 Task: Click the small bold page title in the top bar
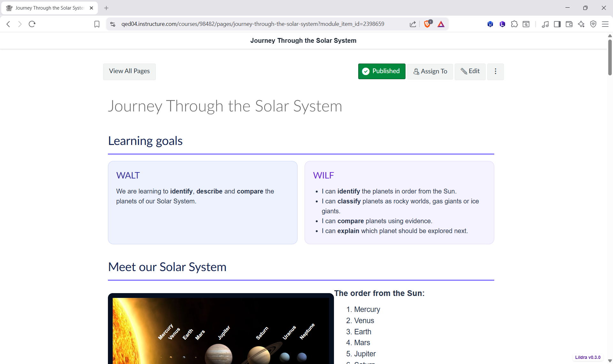303,41
